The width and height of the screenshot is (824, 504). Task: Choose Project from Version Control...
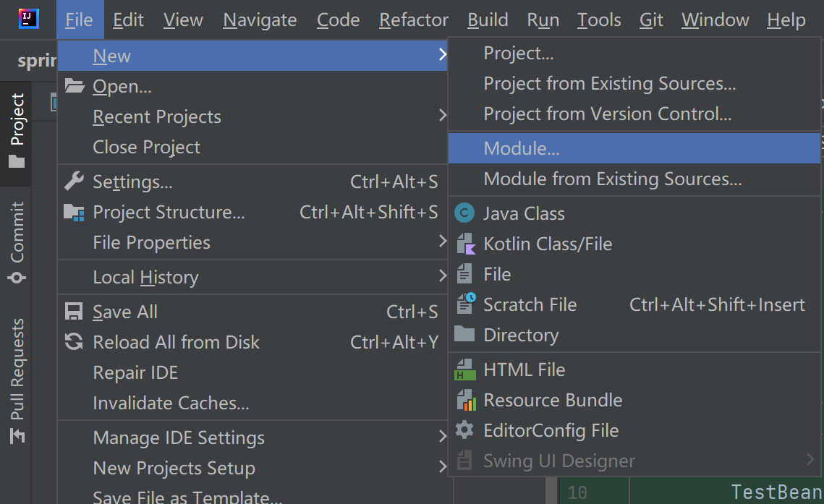[x=607, y=114]
